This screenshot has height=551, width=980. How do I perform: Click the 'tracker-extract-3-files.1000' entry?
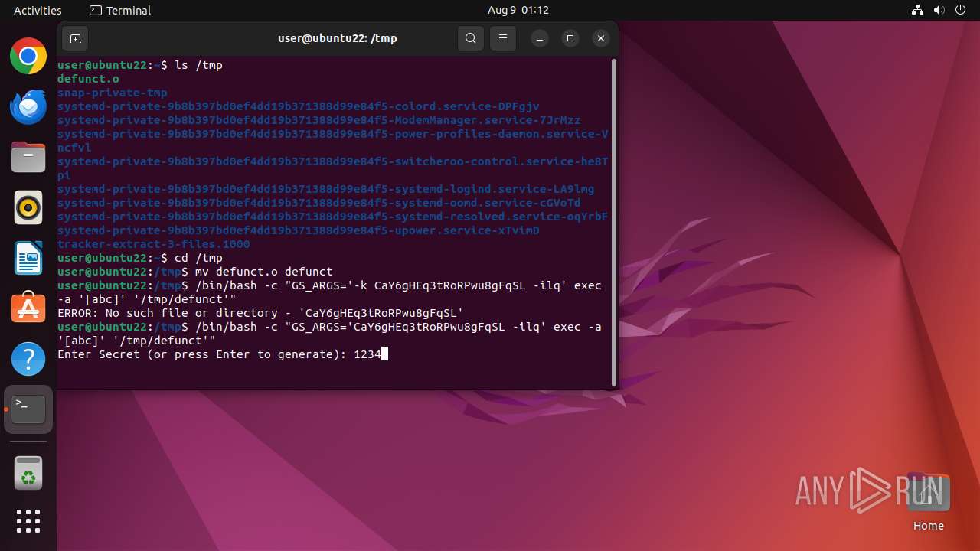(x=153, y=244)
